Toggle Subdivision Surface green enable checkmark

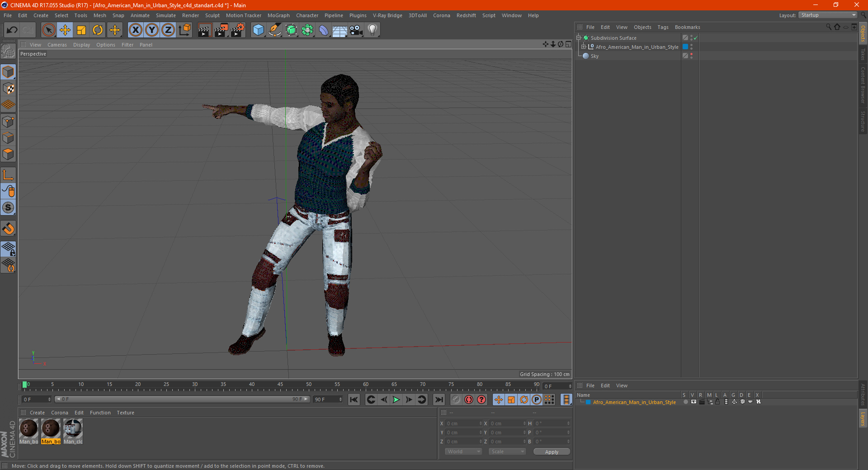(696, 38)
